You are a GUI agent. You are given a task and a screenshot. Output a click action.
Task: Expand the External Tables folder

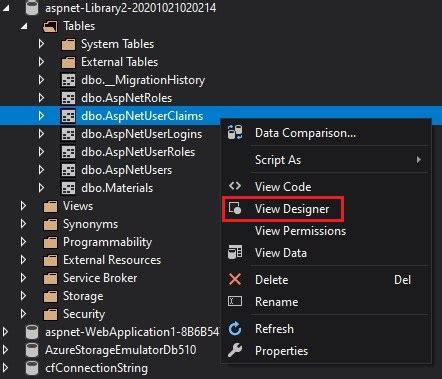[x=41, y=62]
